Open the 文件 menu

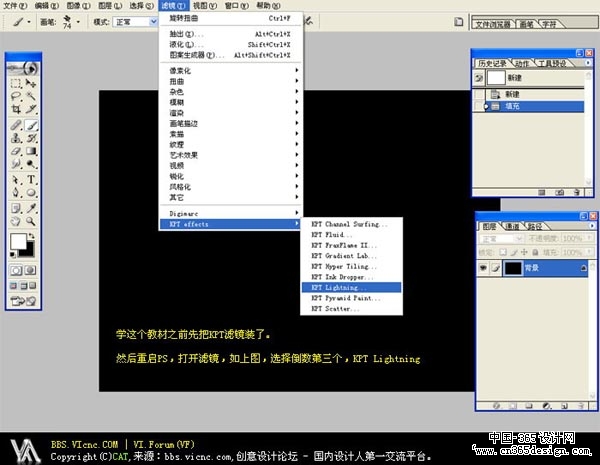[x=15, y=5]
